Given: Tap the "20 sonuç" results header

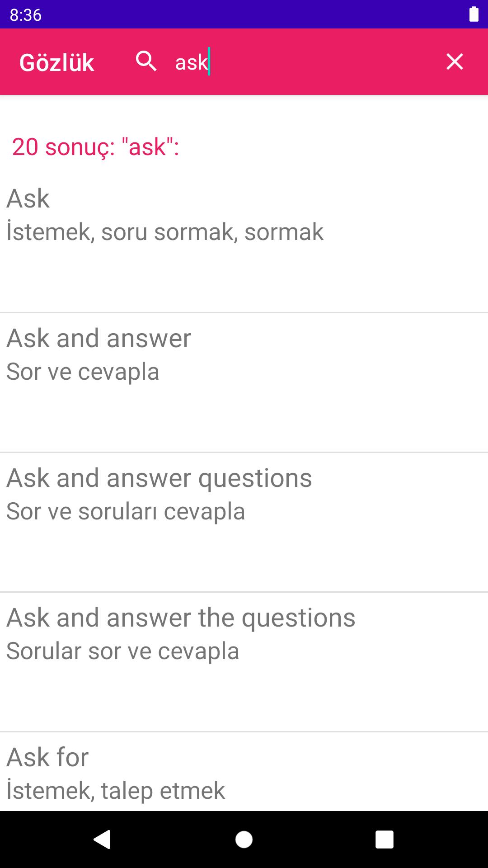Looking at the screenshot, I should tap(96, 147).
